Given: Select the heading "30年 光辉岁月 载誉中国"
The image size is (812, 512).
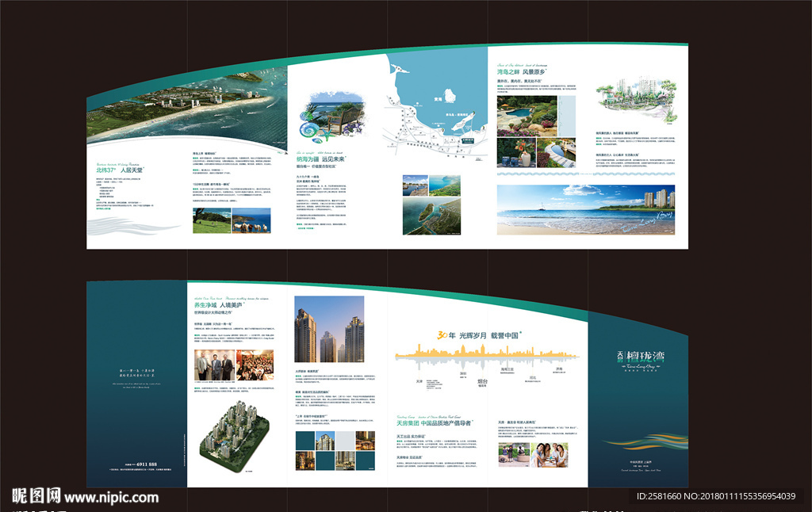Looking at the screenshot, I should click(479, 335).
